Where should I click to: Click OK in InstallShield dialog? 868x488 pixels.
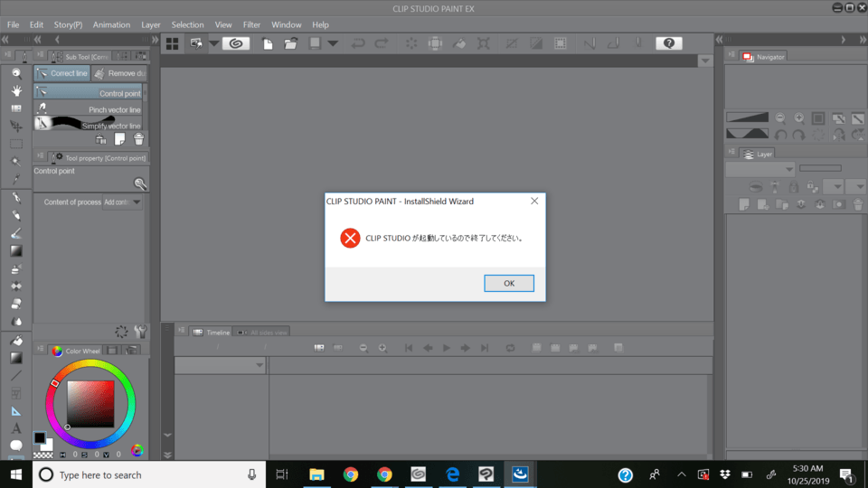click(x=509, y=283)
